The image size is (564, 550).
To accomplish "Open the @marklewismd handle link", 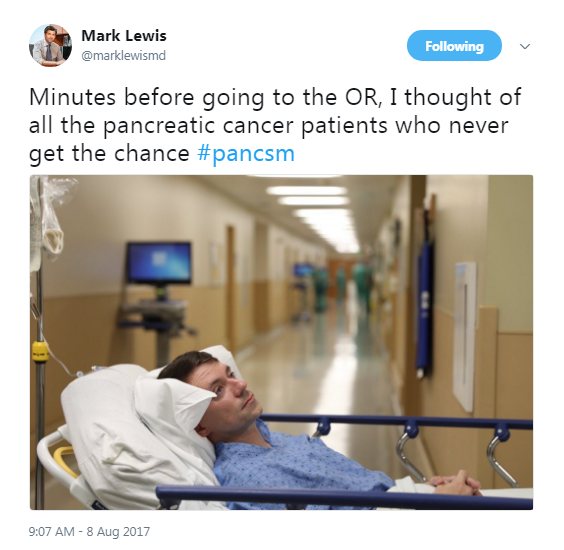I will coord(124,56).
